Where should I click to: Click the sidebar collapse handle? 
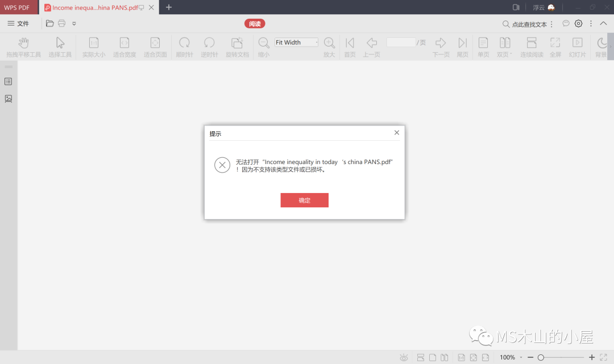tap(9, 67)
